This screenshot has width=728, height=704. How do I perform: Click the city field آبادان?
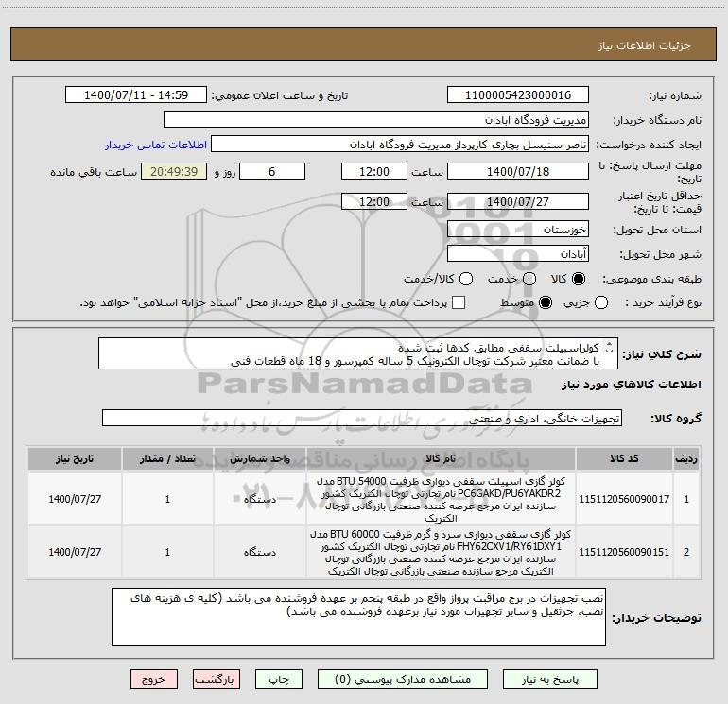[518, 254]
